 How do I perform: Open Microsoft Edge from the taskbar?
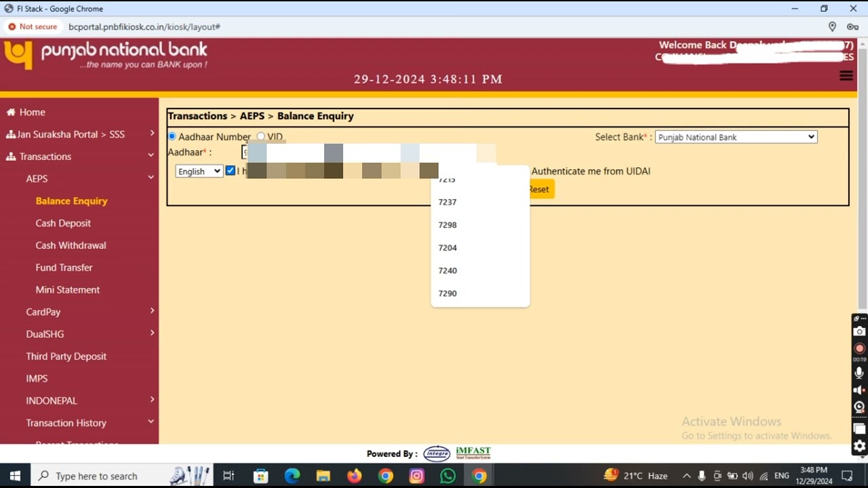click(292, 476)
